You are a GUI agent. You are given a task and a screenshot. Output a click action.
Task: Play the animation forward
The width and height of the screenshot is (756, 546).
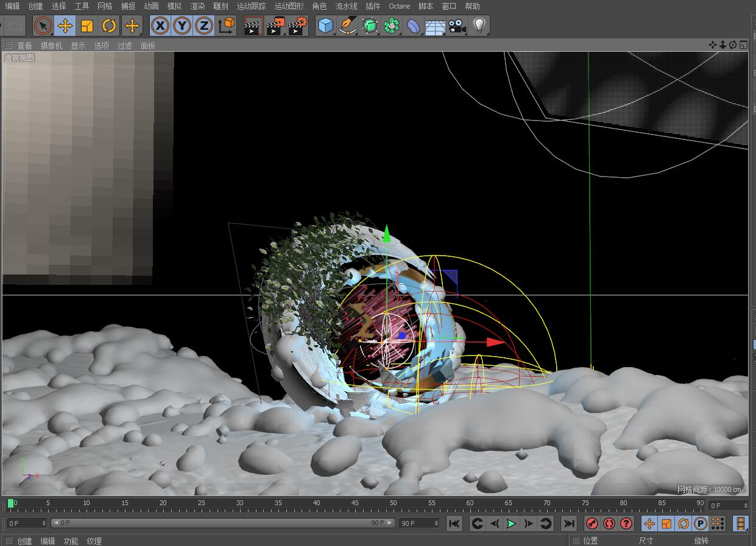click(512, 523)
